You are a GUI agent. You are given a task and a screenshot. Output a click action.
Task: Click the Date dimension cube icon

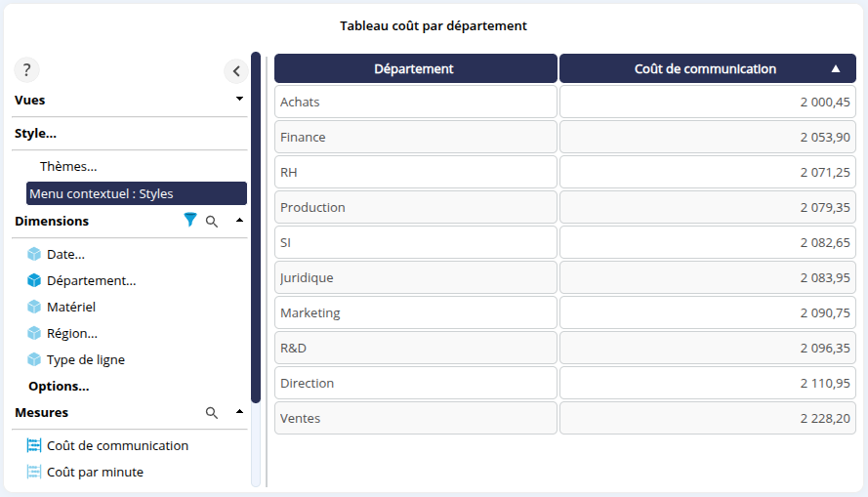pyautogui.click(x=34, y=254)
